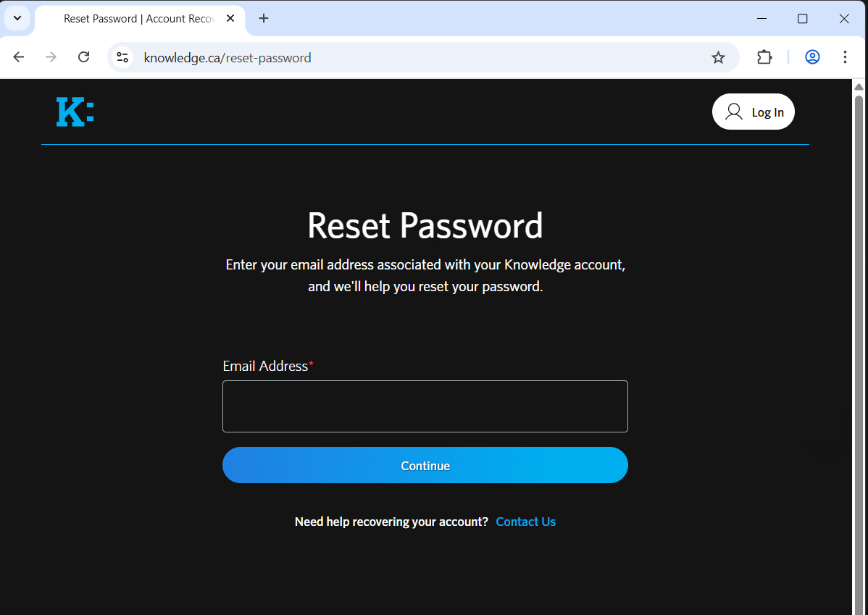
Task: Close the Reset Password tab
Action: 230,18
